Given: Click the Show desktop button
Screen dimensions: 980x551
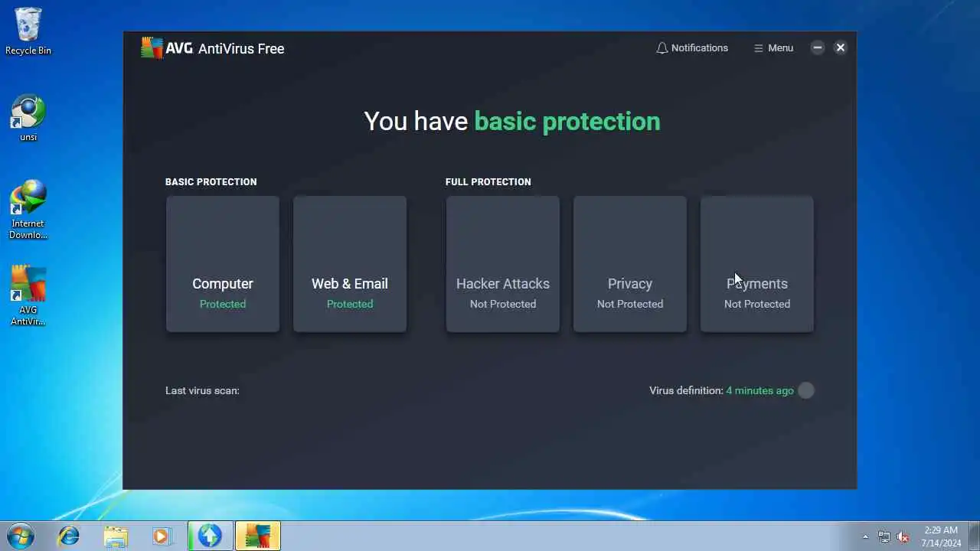Looking at the screenshot, I should pyautogui.click(x=974, y=536).
